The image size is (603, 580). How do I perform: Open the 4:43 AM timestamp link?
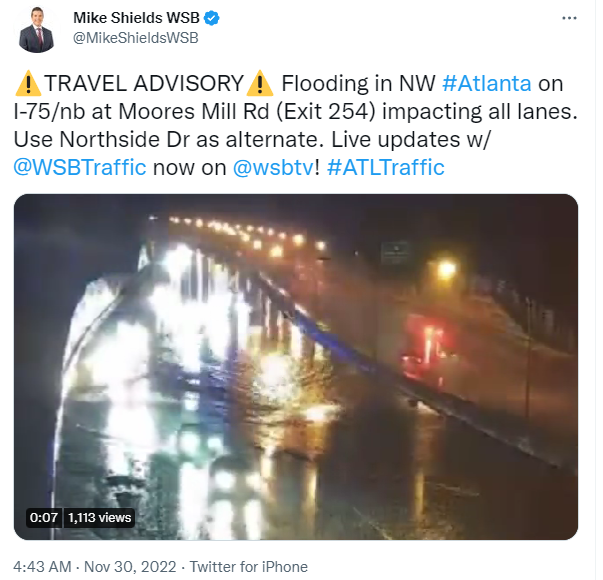(x=42, y=567)
